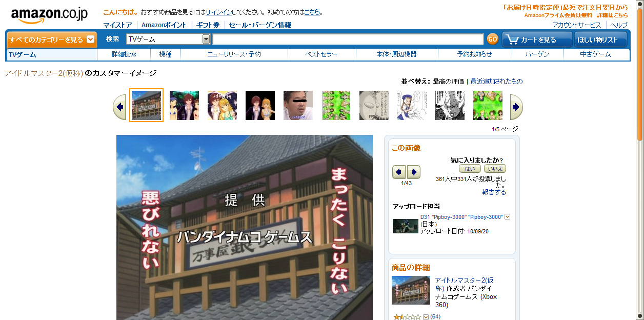Click the Amazon.co.jp logo
The image size is (644, 320).
(49, 15)
